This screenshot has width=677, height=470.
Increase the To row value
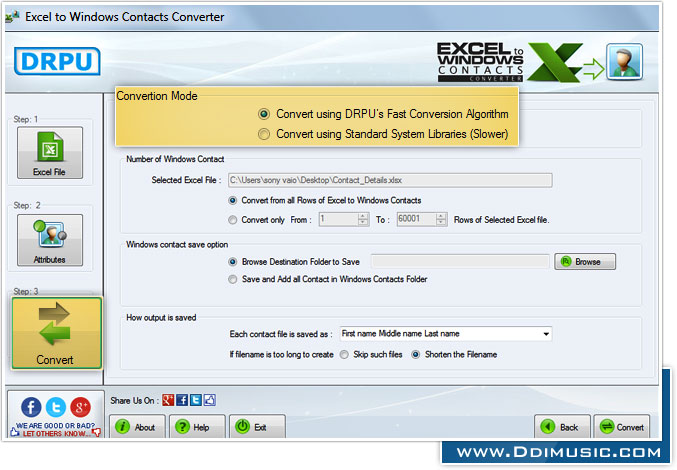pyautogui.click(x=441, y=216)
